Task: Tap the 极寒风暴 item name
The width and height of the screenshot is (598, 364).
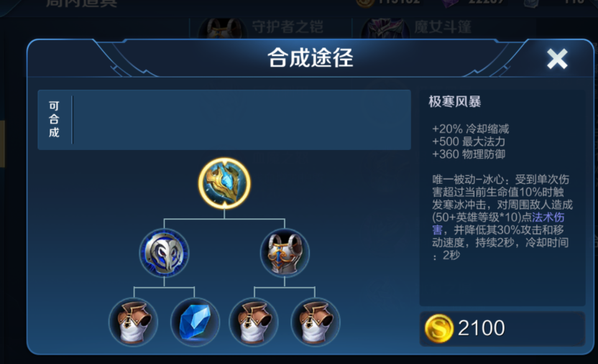Action: [454, 102]
